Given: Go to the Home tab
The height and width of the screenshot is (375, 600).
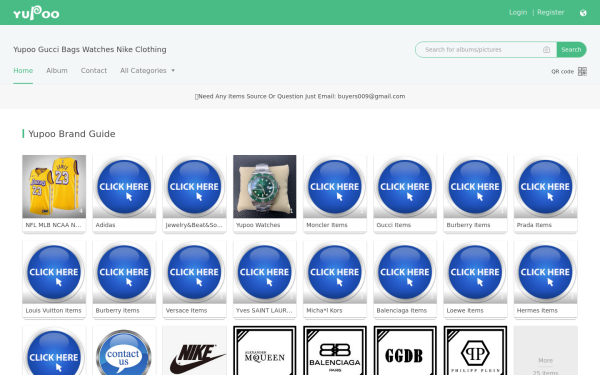Looking at the screenshot, I should coord(23,71).
